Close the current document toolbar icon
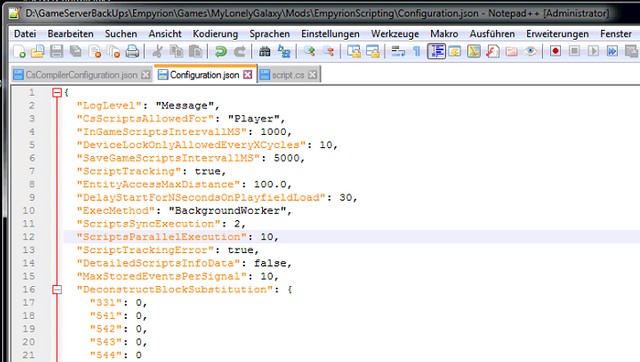The width and height of the screenshot is (640, 362). pos(94,51)
